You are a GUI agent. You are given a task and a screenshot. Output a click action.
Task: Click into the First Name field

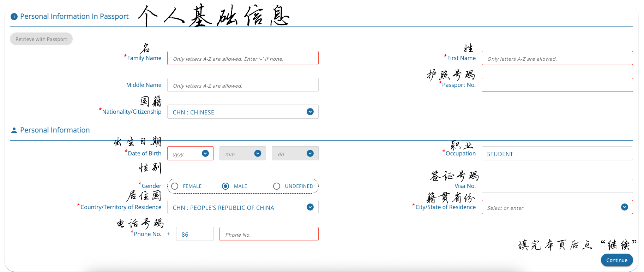click(x=557, y=58)
